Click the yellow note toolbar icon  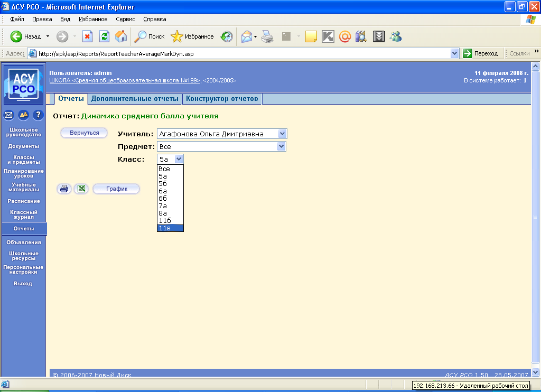point(311,36)
